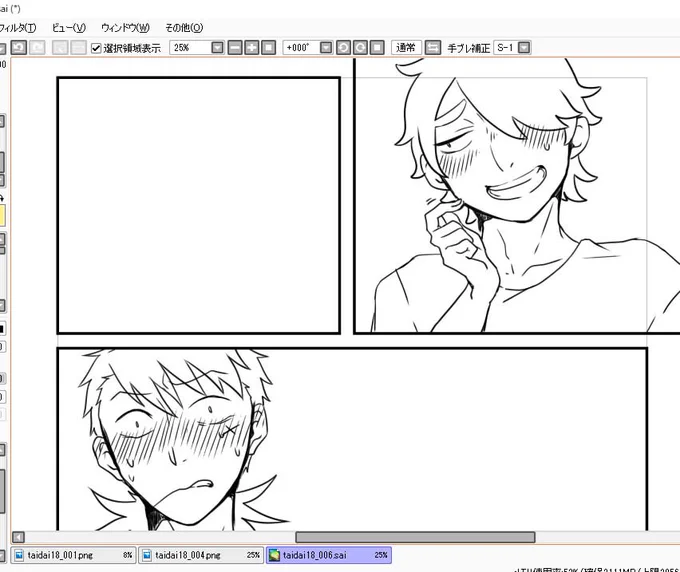This screenshot has height=572, width=680.
Task: Click the 手ブレ補正 label
Action: (469, 48)
